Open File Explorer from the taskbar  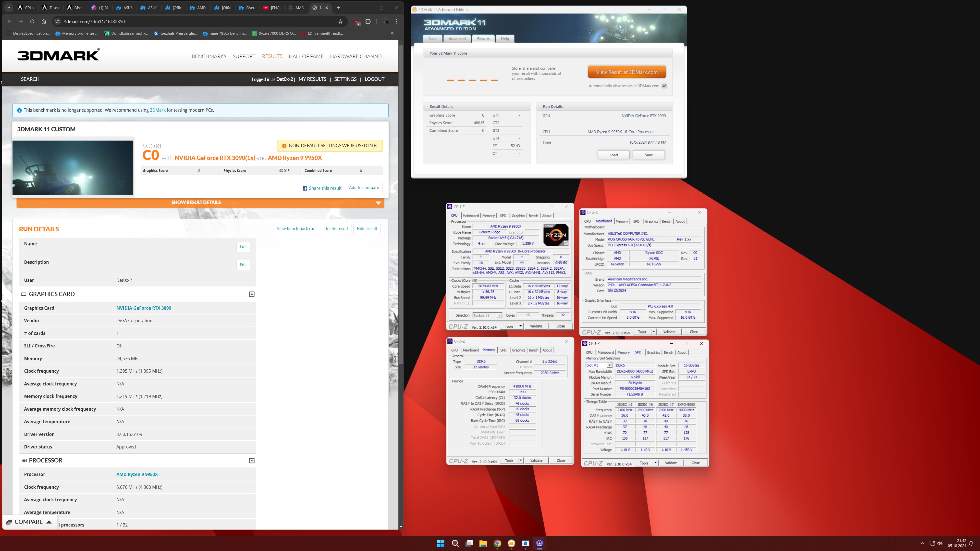(x=483, y=543)
